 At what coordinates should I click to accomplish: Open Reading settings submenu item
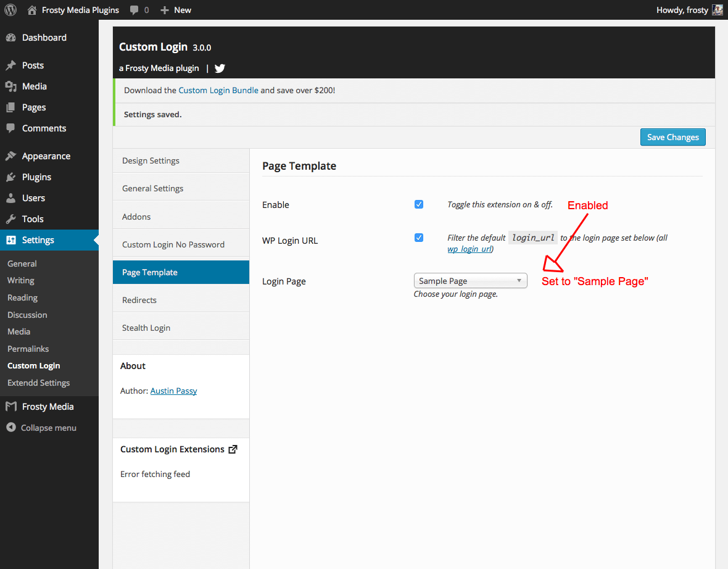tap(22, 297)
